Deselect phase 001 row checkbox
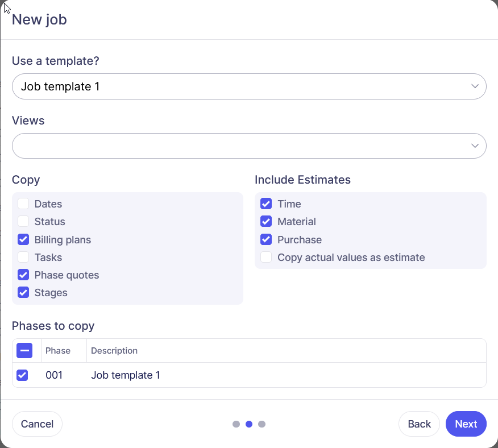 coord(22,375)
